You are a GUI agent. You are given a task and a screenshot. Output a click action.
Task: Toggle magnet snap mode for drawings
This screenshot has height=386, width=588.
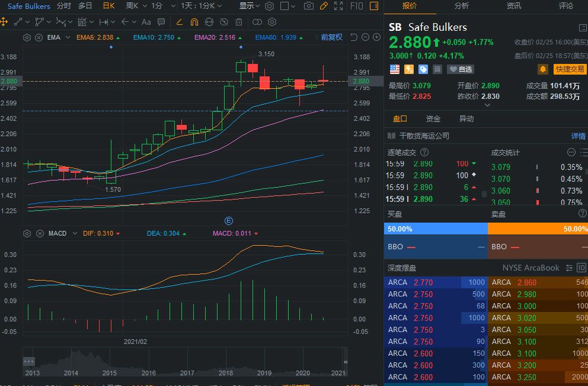pos(194,22)
